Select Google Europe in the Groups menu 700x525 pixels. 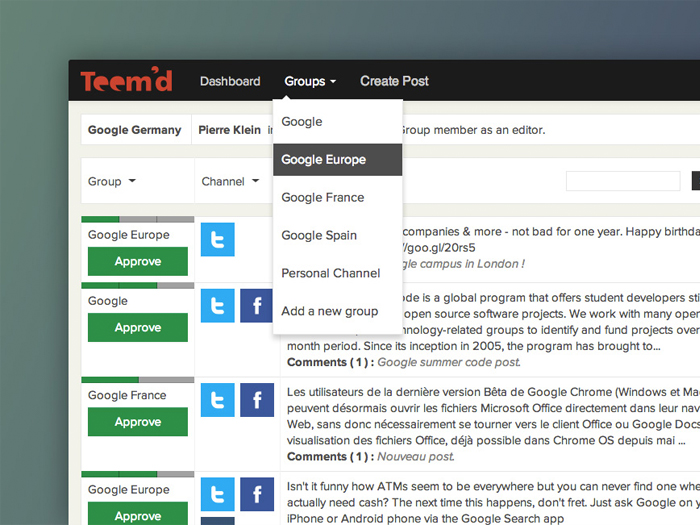click(x=338, y=159)
